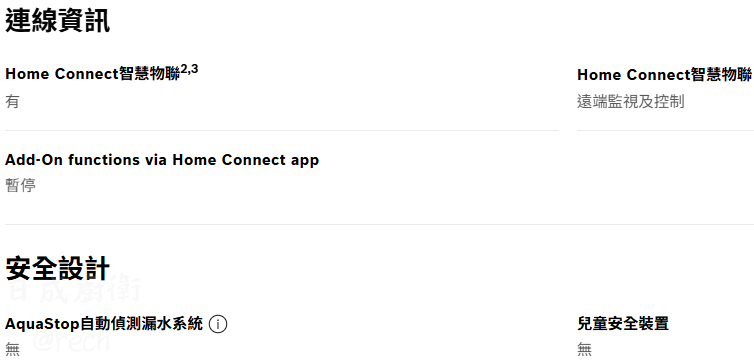The width and height of the screenshot is (754, 361).
Task: Open the AquaStop info tooltip icon
Action: tap(218, 324)
